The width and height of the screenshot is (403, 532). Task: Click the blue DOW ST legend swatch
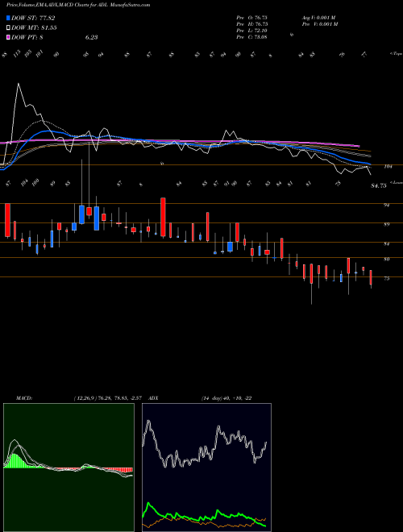[9, 18]
